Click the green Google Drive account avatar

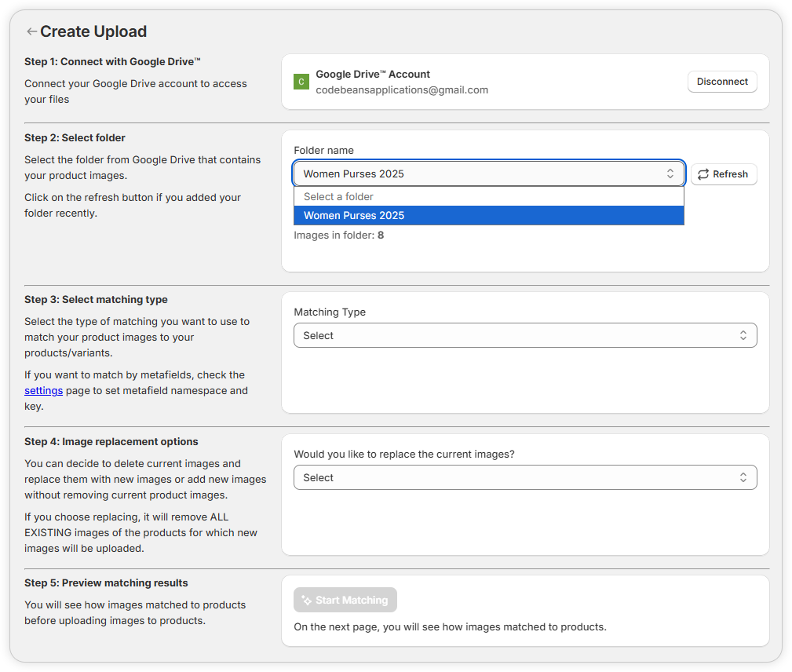pos(301,82)
